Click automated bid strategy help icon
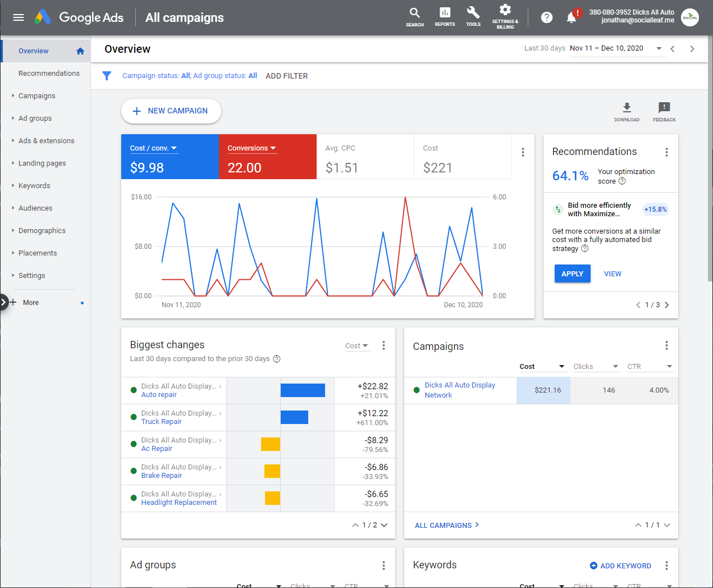 (x=584, y=248)
